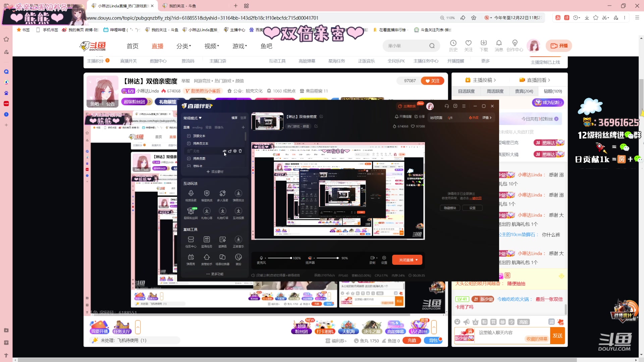Open 星海任务 tool in the companion
The height and width of the screenshot is (362, 644).
coord(207,242)
